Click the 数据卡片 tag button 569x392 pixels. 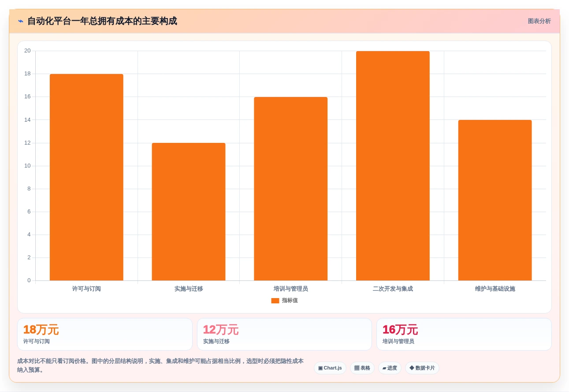click(422, 368)
